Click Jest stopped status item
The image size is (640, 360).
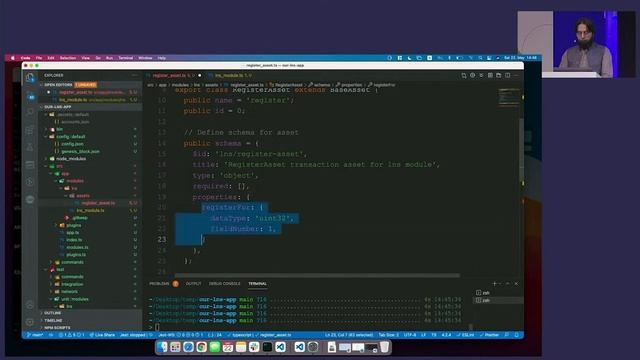point(133,335)
